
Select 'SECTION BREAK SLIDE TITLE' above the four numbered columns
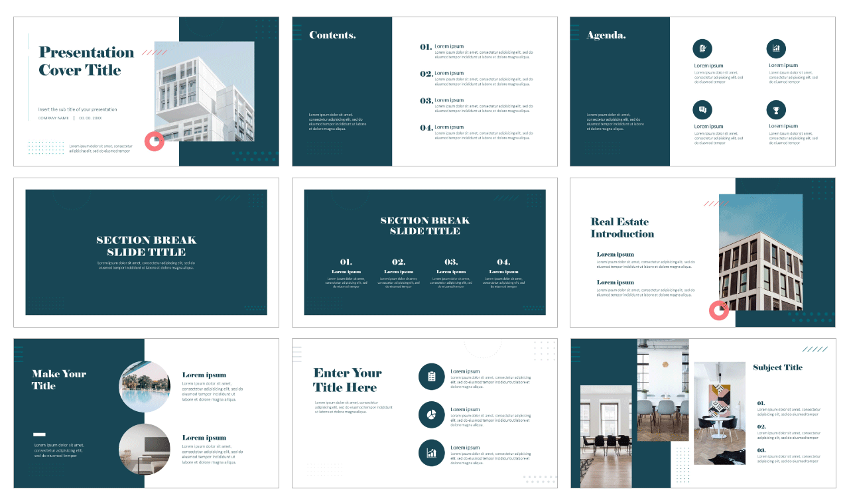click(424, 225)
